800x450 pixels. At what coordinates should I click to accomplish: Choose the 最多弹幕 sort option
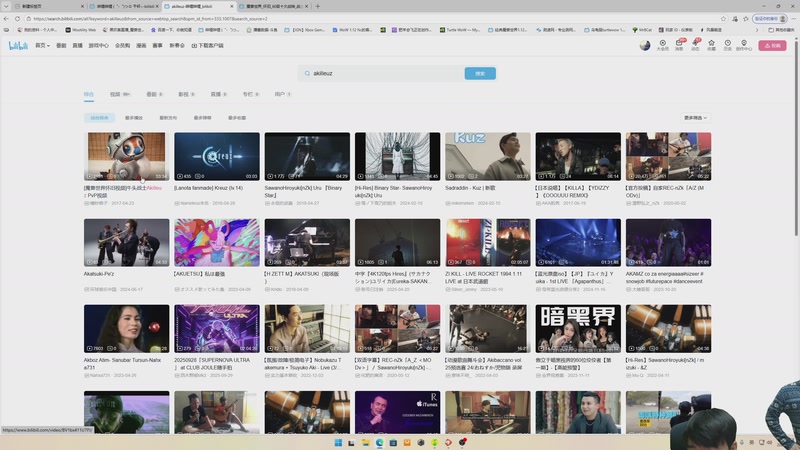pyautogui.click(x=203, y=118)
